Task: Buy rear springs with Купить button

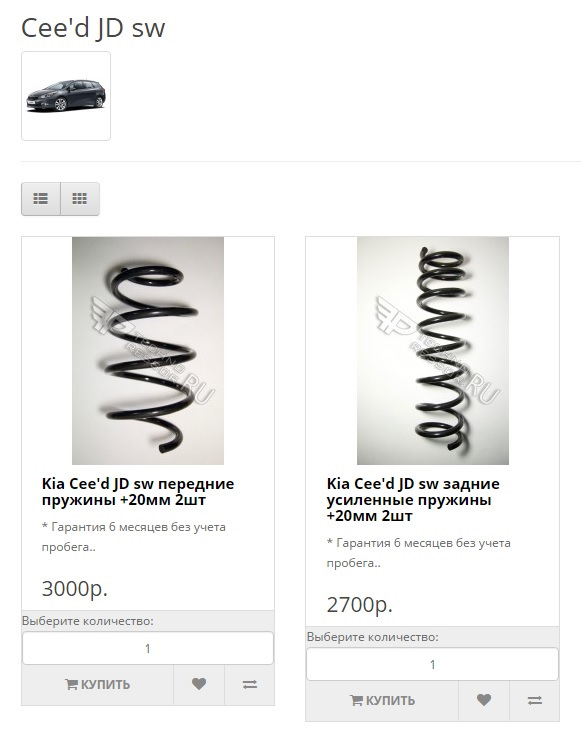Action: coord(382,700)
